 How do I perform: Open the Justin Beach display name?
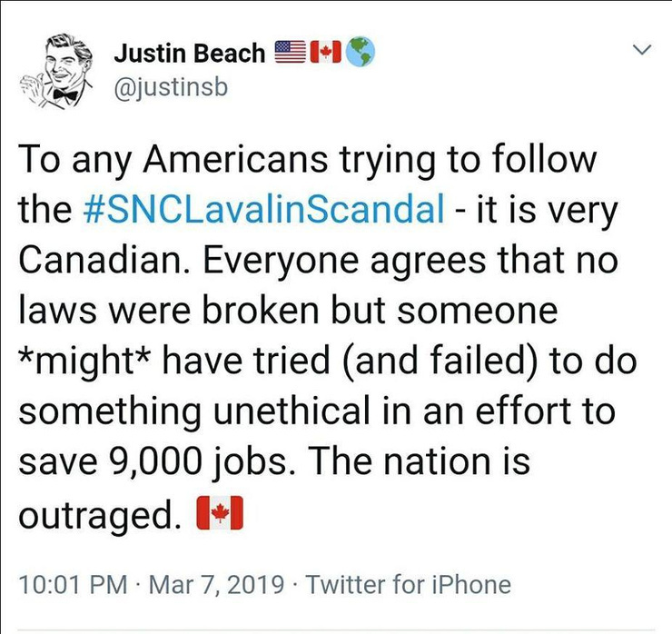point(189,52)
